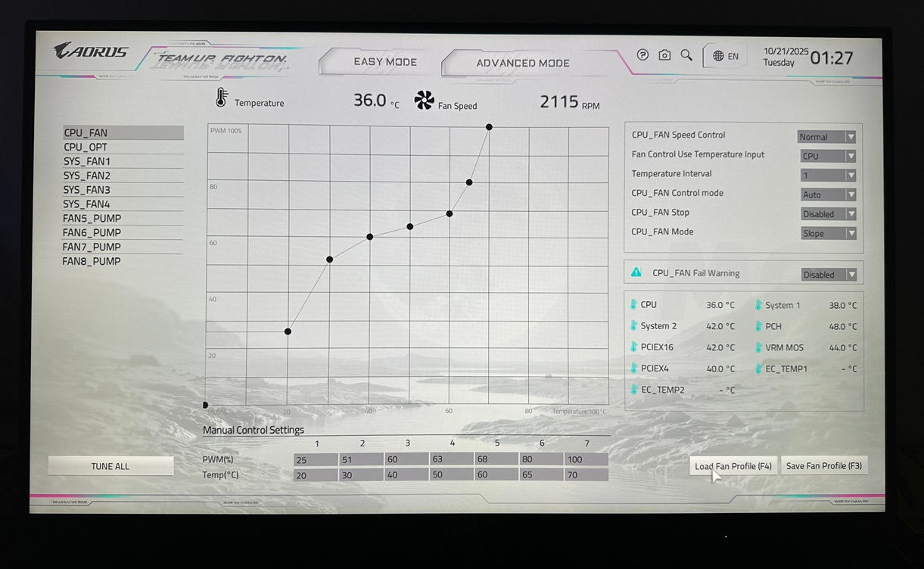Open search with the magnifier icon
This screenshot has width=924, height=569.
(686, 54)
